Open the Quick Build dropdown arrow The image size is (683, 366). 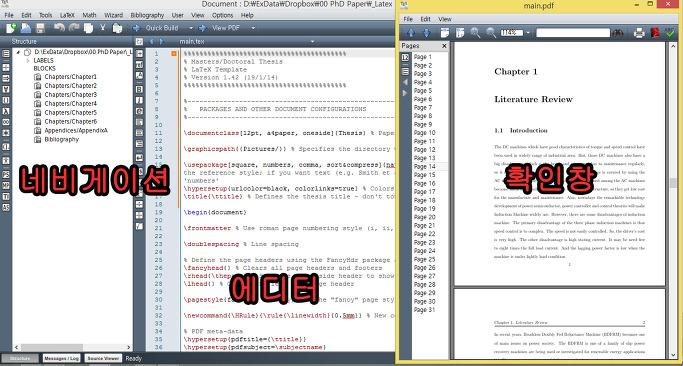pyautogui.click(x=191, y=28)
